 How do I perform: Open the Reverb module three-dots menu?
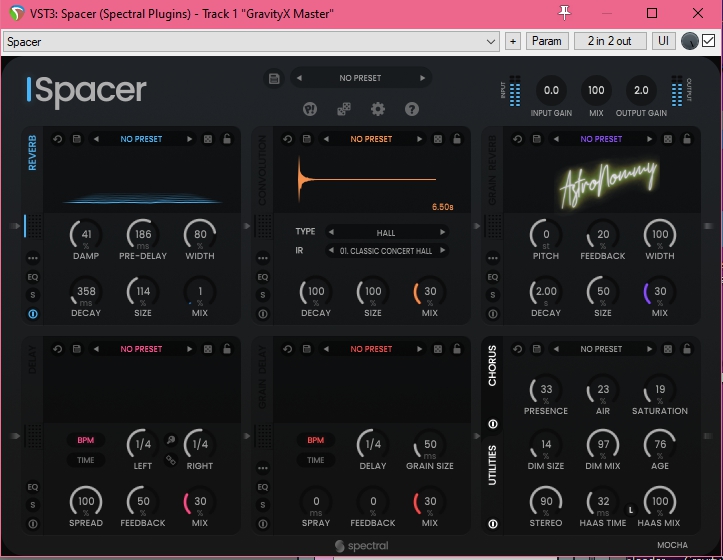coord(33,258)
